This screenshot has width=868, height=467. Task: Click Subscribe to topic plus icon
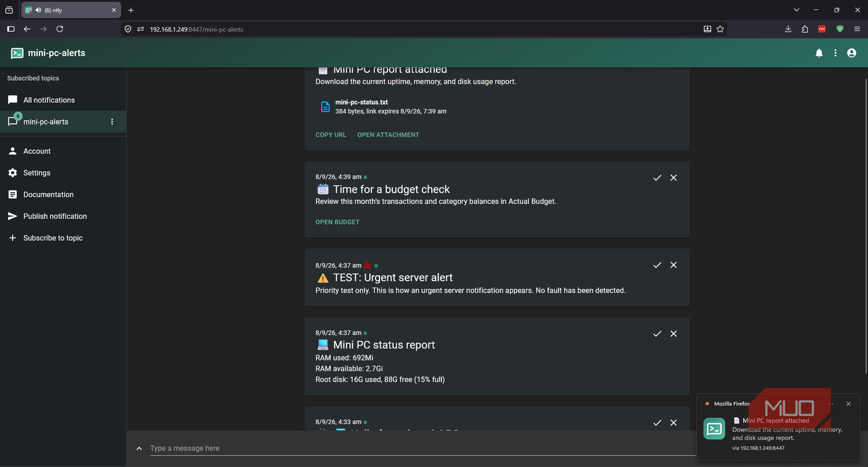point(12,238)
